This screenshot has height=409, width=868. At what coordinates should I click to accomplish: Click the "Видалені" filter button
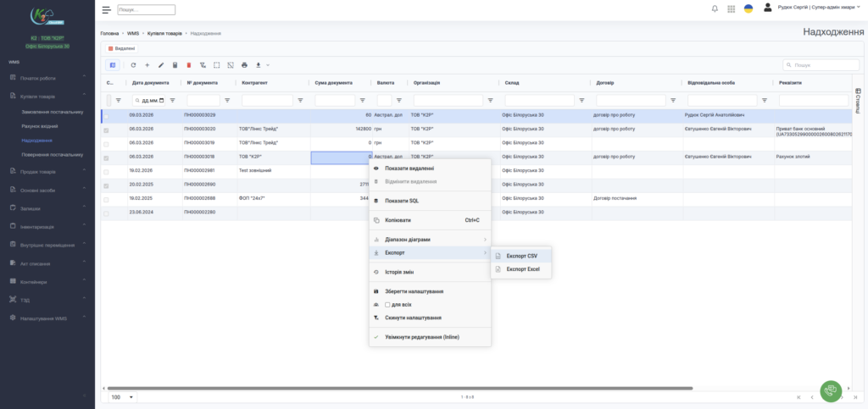121,48
